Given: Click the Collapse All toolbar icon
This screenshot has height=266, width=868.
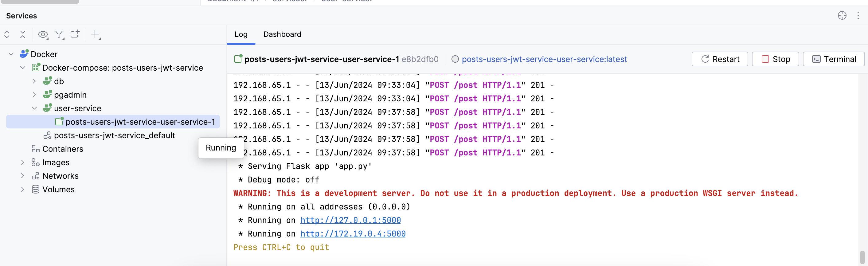Looking at the screenshot, I should click(23, 34).
